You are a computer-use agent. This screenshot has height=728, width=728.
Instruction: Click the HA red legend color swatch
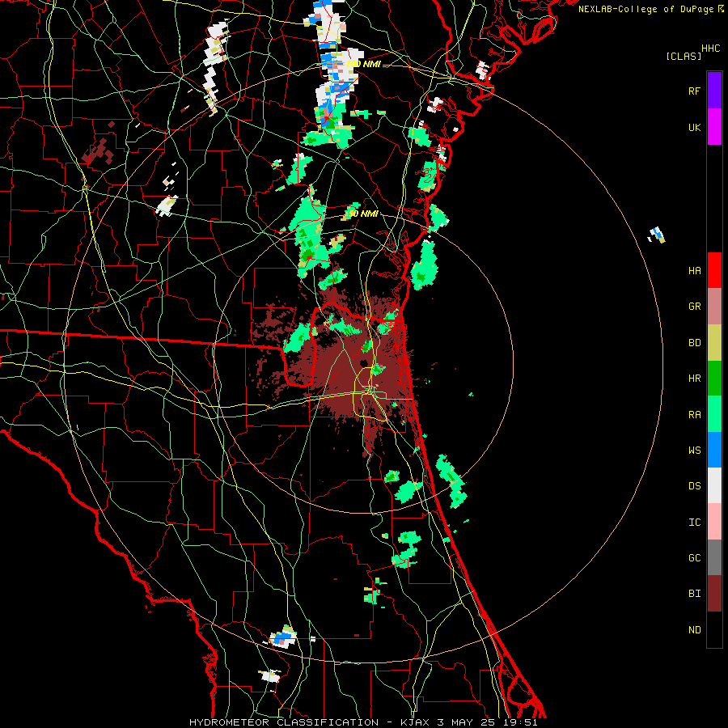714,270
